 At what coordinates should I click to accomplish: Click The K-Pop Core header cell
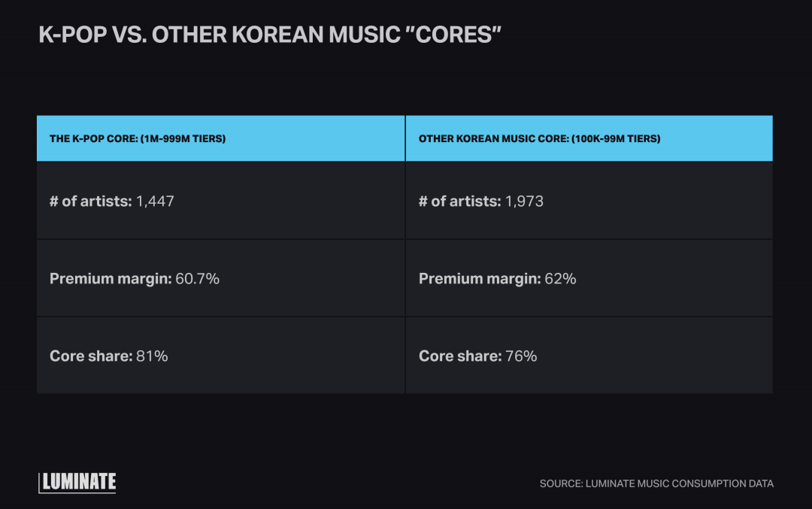(x=220, y=138)
